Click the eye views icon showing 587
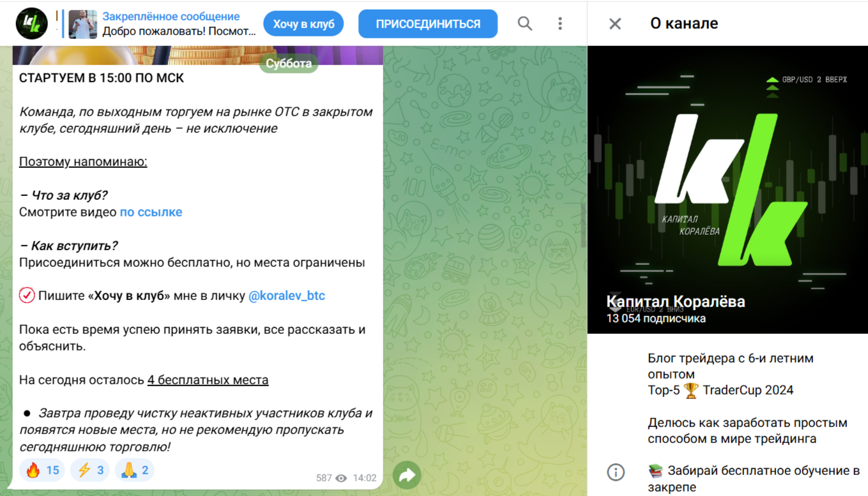868x496 pixels. tap(341, 478)
